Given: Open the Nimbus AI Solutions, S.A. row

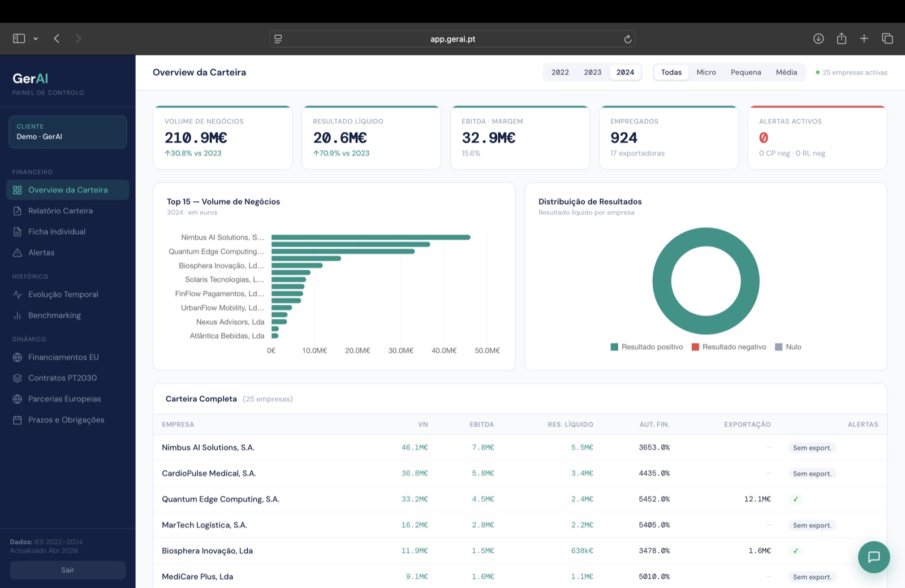Looking at the screenshot, I should point(520,447).
